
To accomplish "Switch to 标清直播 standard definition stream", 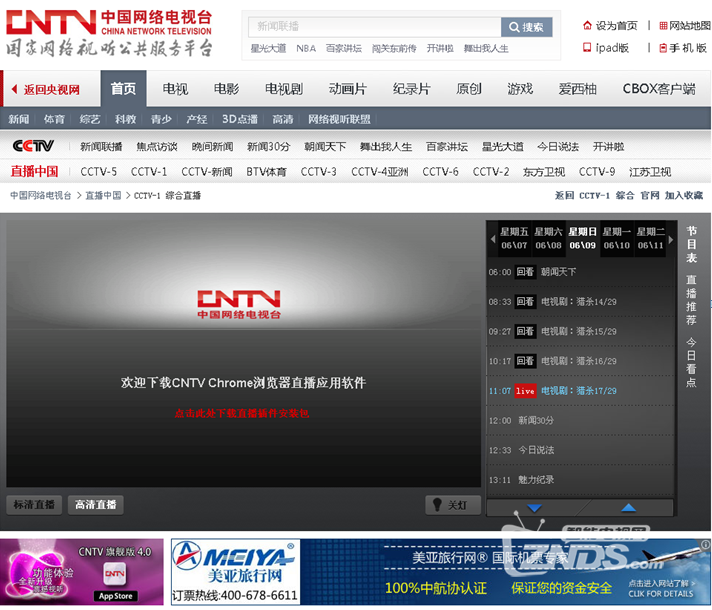I will [x=34, y=505].
